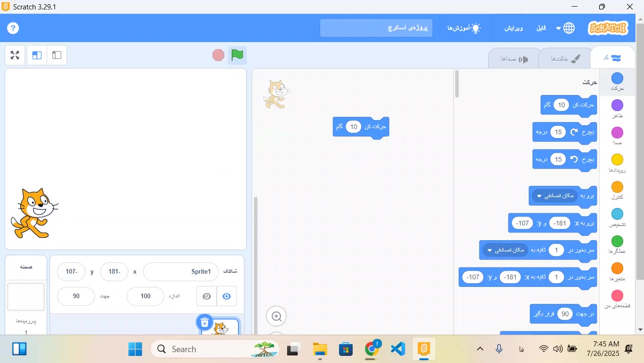The image size is (644, 363).
Task: Click the 15 value in the turn clockwise block
Action: pyautogui.click(x=558, y=132)
